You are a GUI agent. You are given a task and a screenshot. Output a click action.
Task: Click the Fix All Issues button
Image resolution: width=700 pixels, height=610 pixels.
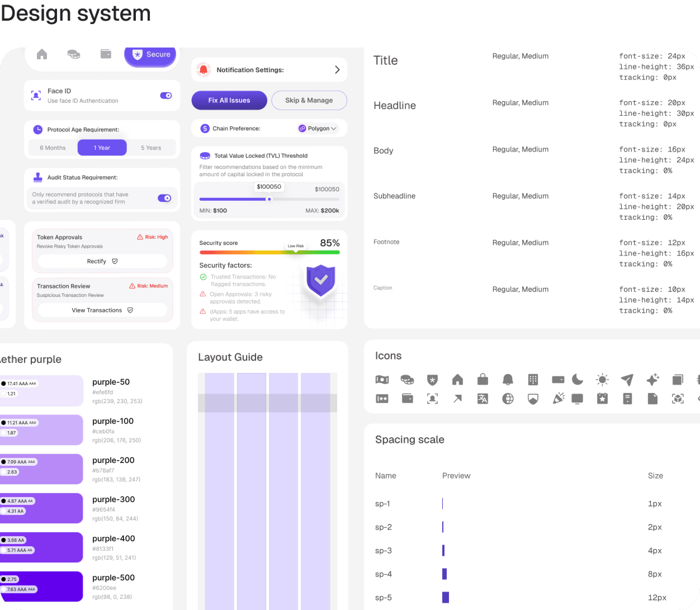click(229, 100)
